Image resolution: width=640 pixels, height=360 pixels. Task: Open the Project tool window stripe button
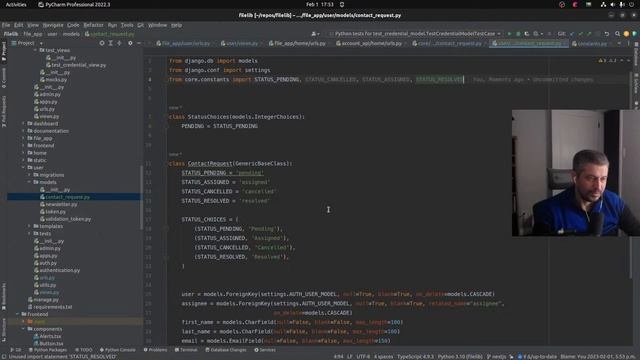point(4,51)
